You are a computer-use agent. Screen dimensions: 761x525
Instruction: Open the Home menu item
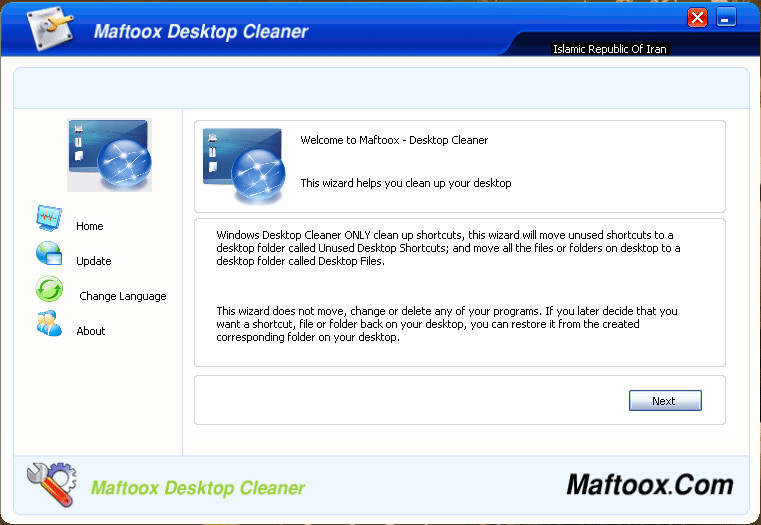[x=90, y=226]
